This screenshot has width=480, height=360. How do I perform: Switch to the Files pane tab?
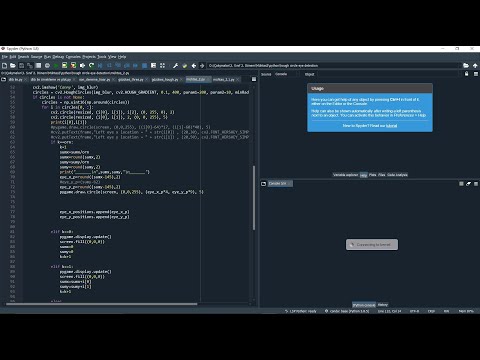382,175
